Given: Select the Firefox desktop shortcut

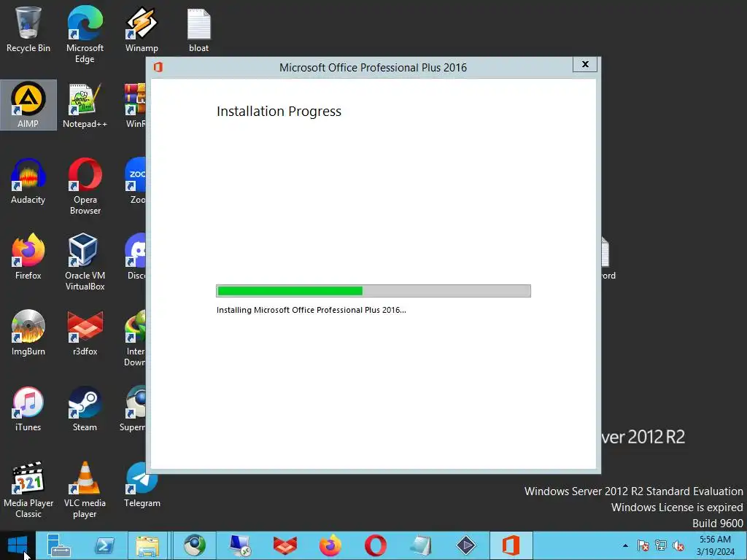Looking at the screenshot, I should point(28,257).
